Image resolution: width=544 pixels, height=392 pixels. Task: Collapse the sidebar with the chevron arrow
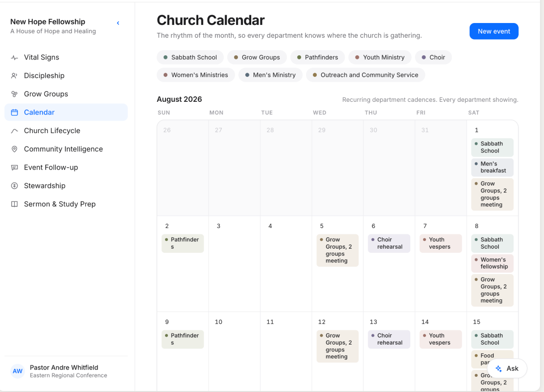tap(118, 23)
